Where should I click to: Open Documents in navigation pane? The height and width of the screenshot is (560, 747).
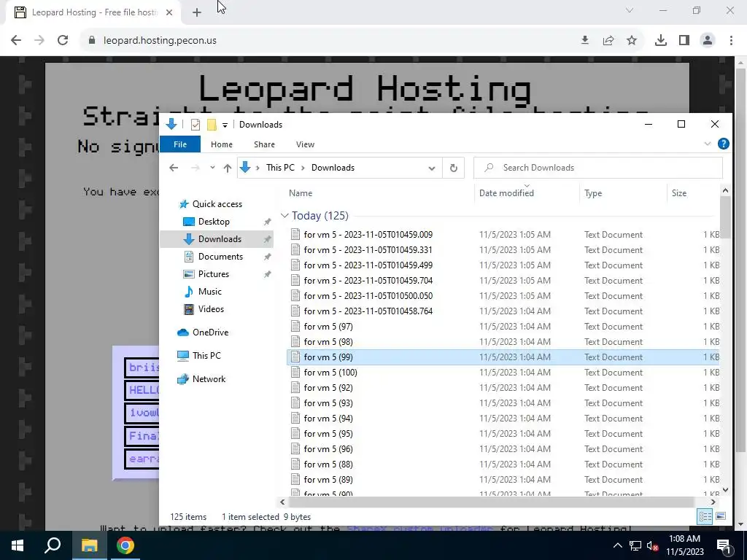(x=220, y=257)
